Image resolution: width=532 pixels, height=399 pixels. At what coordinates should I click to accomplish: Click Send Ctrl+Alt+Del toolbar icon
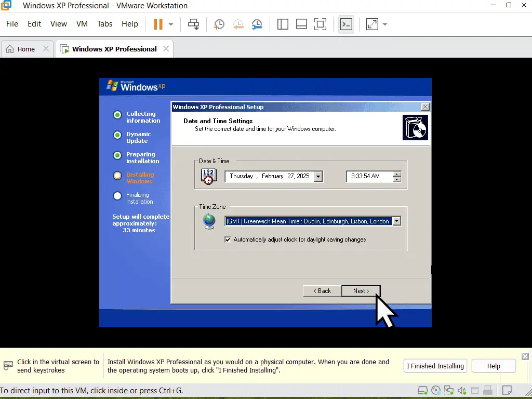(x=194, y=24)
